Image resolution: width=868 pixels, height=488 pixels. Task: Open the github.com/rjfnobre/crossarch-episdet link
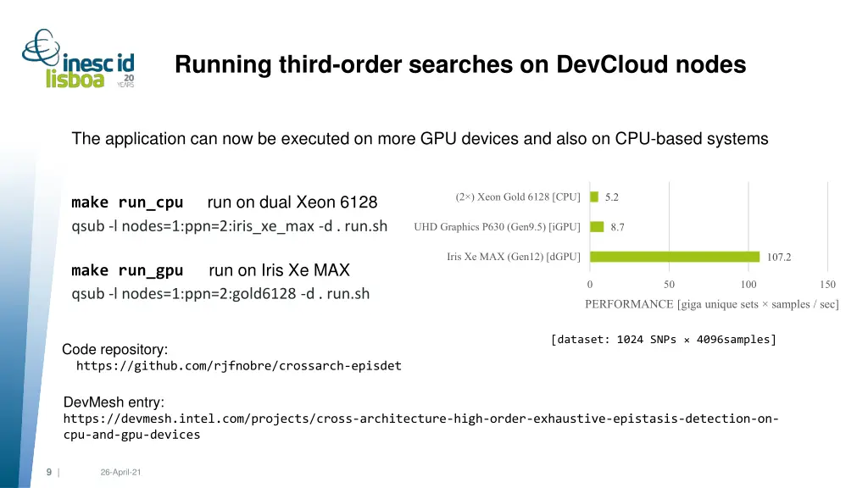238,366
